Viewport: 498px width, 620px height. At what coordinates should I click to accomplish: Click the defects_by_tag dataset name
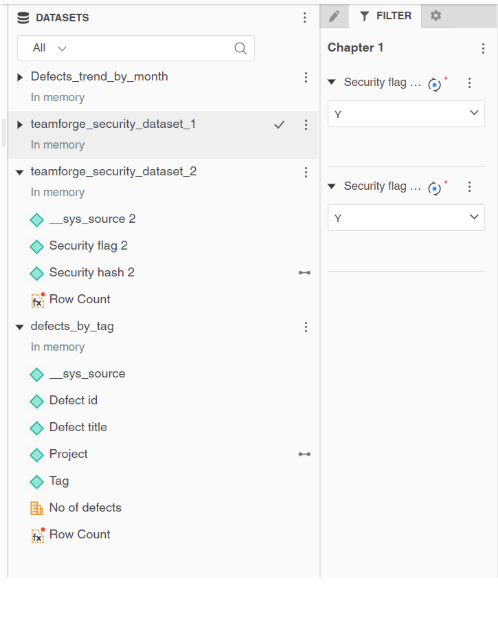click(x=72, y=326)
